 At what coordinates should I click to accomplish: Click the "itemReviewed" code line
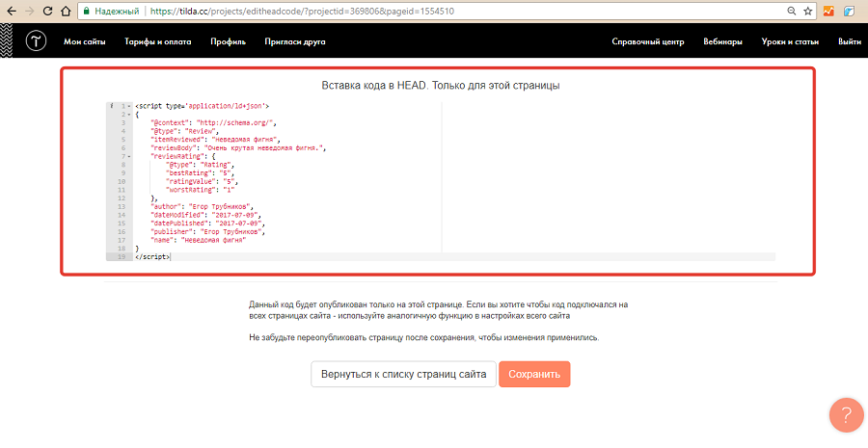click(215, 140)
